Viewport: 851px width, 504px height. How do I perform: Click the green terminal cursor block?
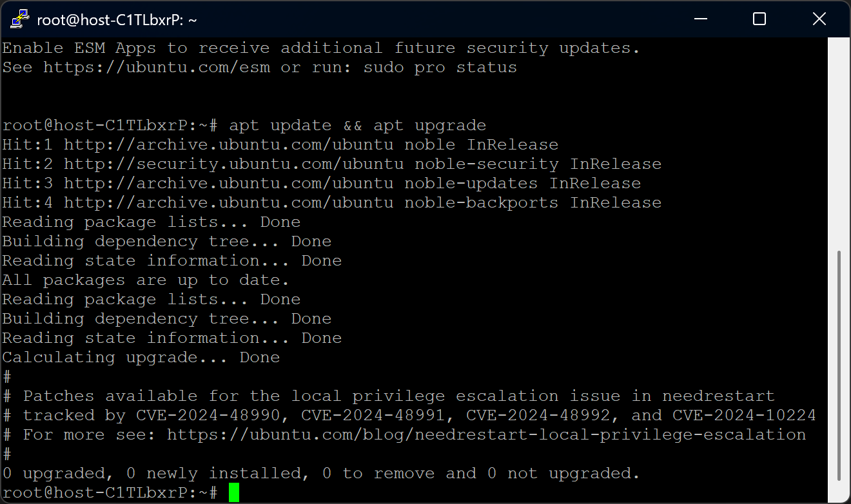233,492
